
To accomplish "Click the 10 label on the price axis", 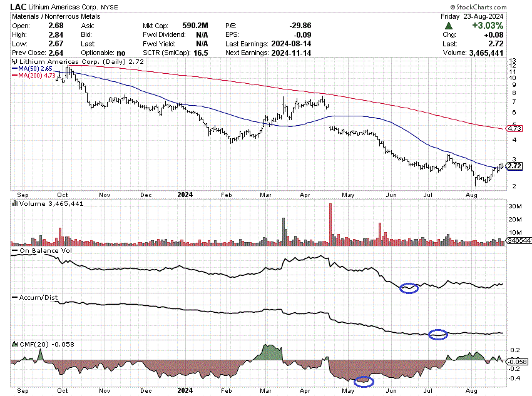I will click(513, 78).
